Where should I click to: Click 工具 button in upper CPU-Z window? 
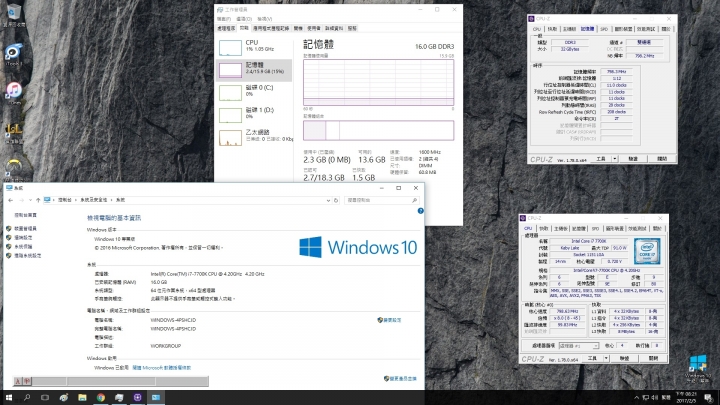click(601, 158)
